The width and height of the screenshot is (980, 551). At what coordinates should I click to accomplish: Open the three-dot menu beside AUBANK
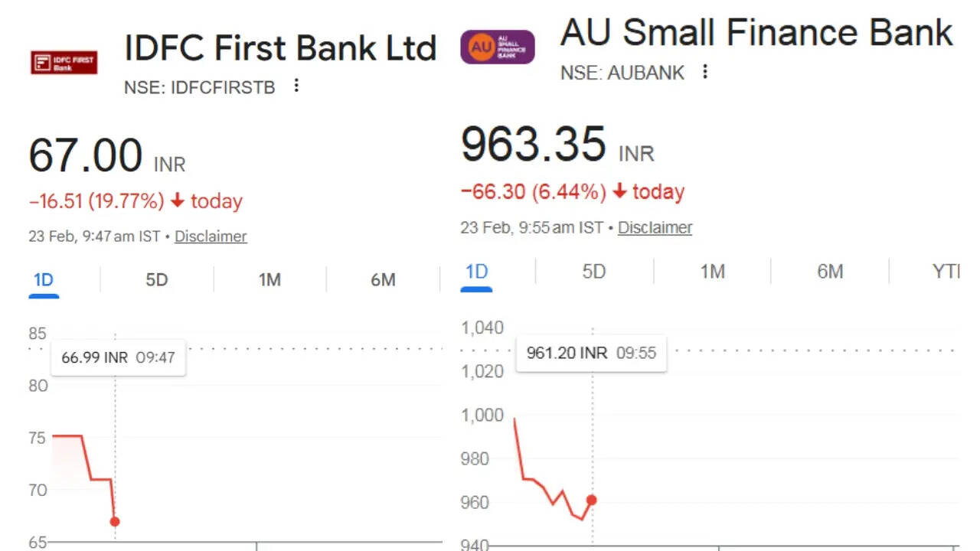pos(705,72)
